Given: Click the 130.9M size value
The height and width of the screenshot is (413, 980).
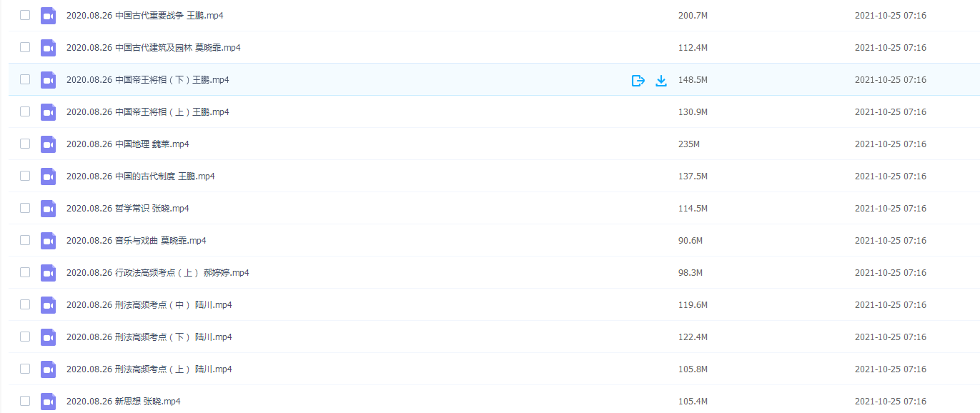Looking at the screenshot, I should [693, 112].
